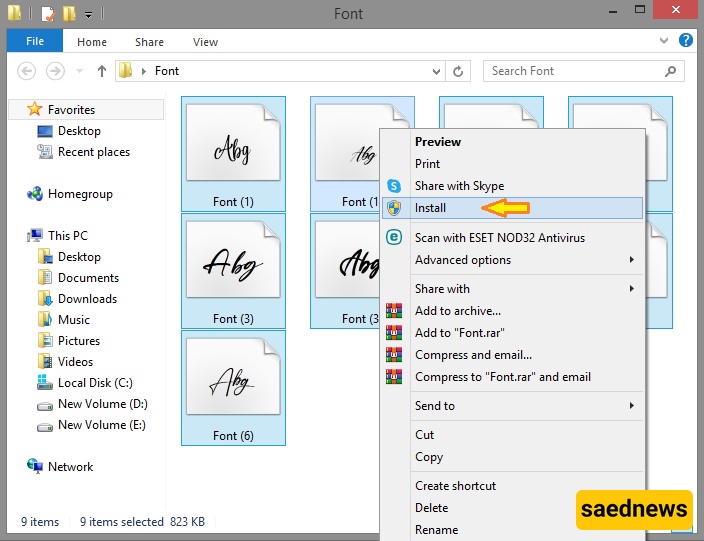Image resolution: width=704 pixels, height=541 pixels.
Task: Click the WinRAR icon beside Add to archive
Action: click(394, 311)
